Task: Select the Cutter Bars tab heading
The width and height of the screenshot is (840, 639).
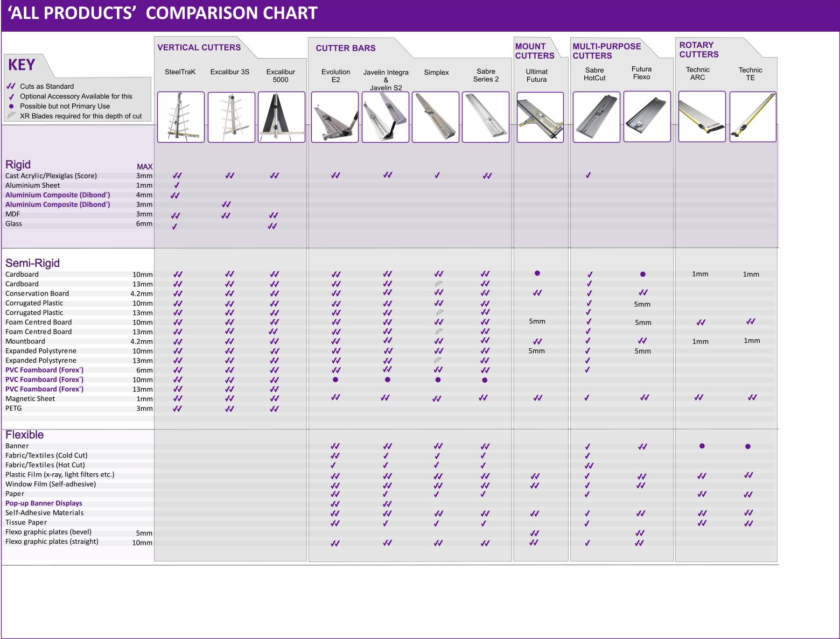Action: coord(346,48)
